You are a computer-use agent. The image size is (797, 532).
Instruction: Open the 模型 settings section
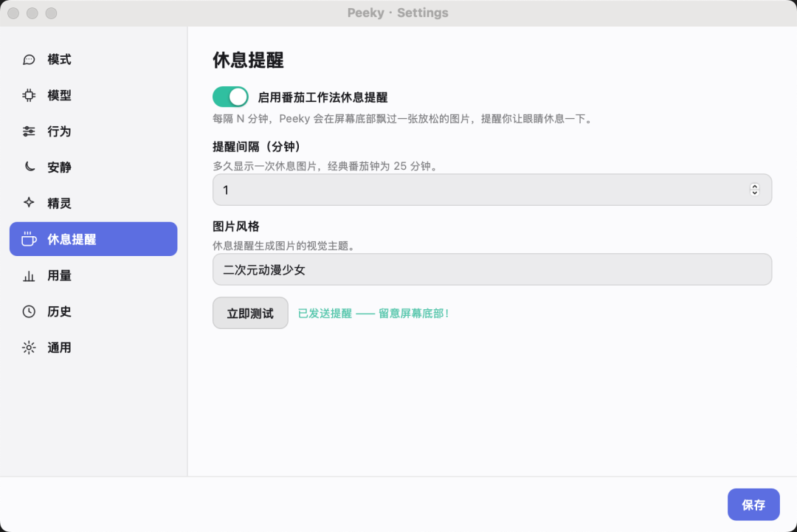pos(94,95)
